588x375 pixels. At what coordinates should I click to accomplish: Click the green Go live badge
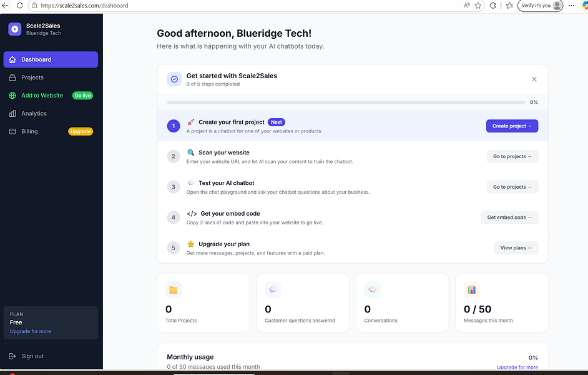[82, 96]
